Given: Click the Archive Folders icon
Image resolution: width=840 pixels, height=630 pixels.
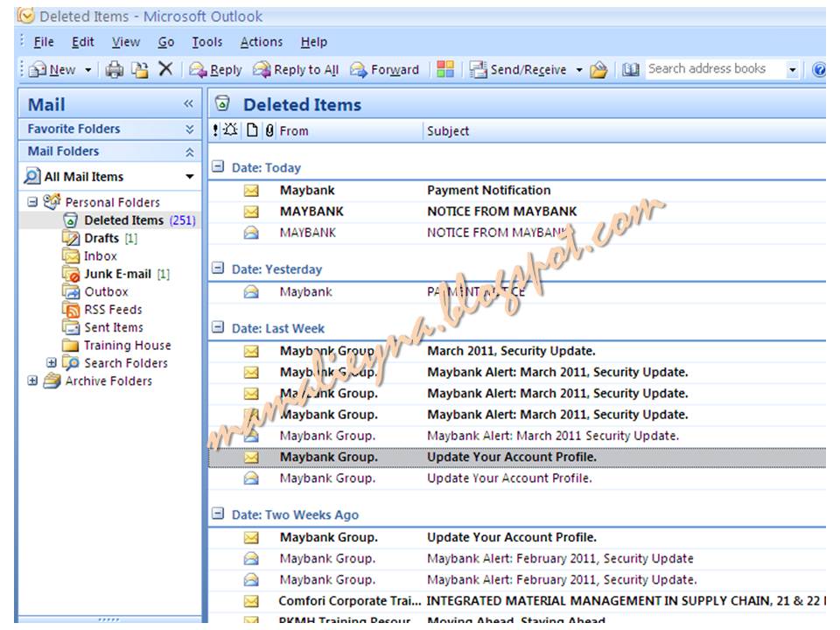Looking at the screenshot, I should 52,381.
